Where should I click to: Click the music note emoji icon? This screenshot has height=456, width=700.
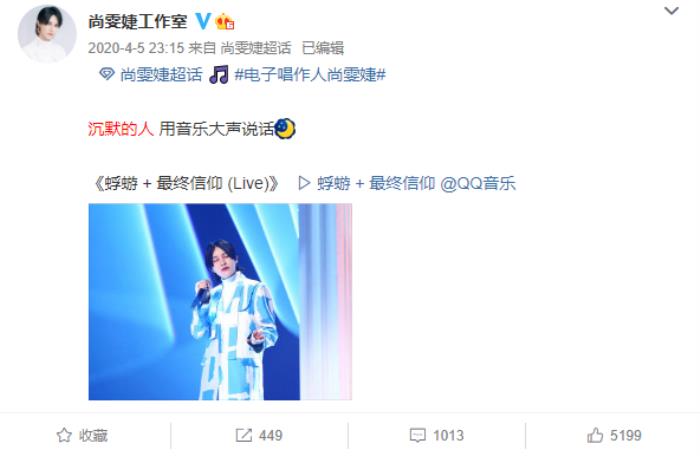tap(219, 75)
